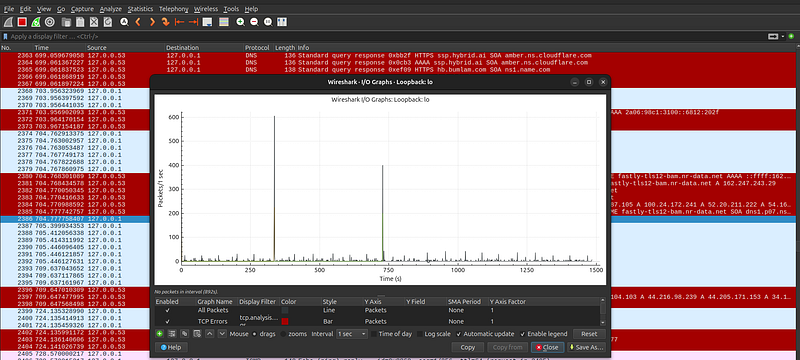
Task: Click the display filter input field
Action: pos(388,37)
